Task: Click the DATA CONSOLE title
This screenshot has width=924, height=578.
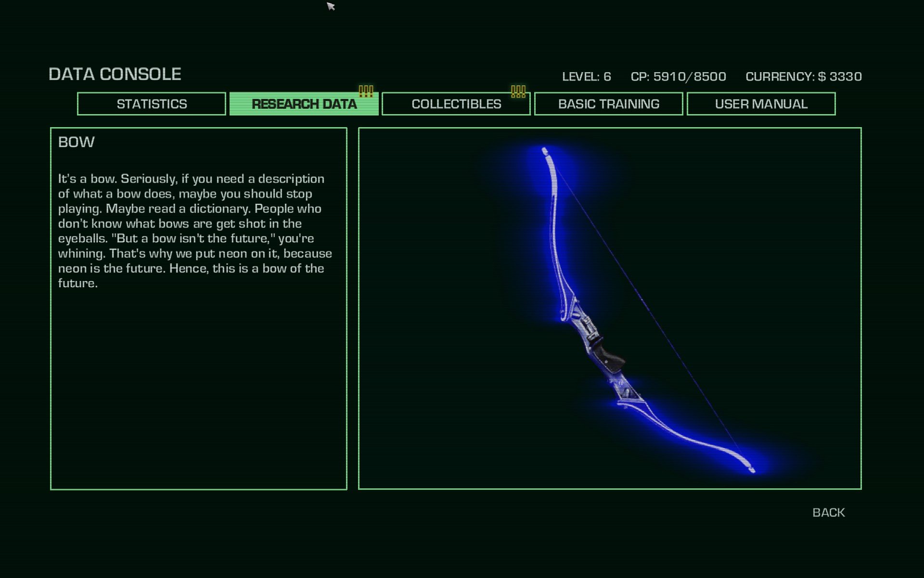Action: pos(115,74)
